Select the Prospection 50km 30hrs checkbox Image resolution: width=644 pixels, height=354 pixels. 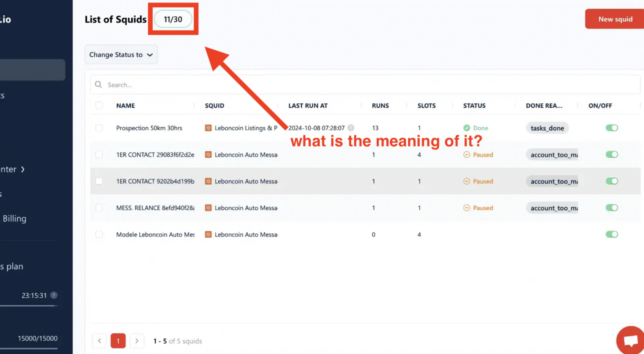click(99, 128)
